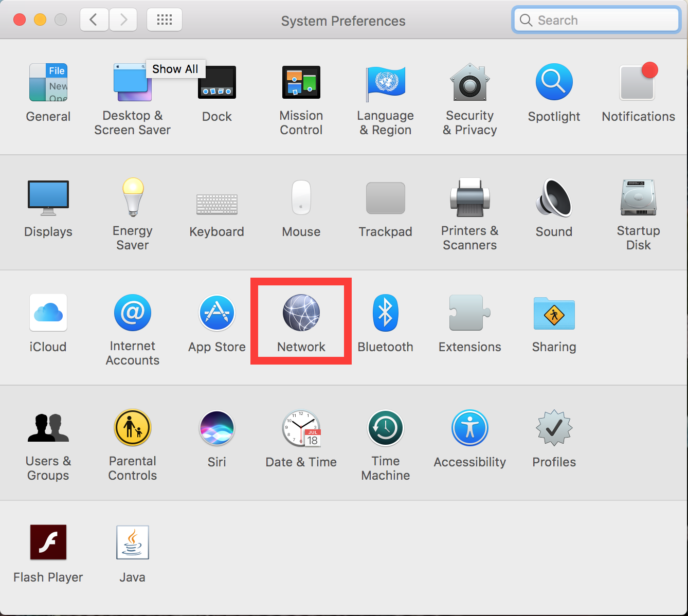Click the Show All grid button

tap(165, 20)
